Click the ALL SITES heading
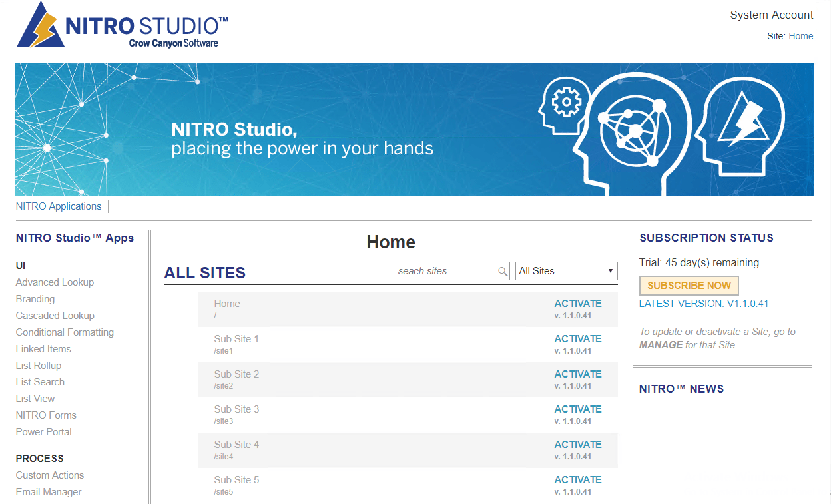The image size is (831, 504). tap(205, 273)
